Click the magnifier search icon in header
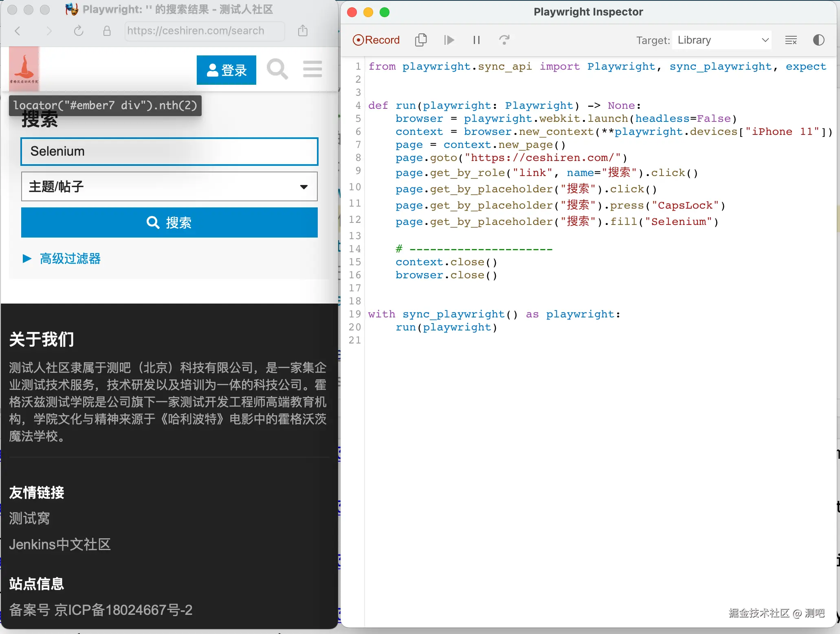 point(277,69)
